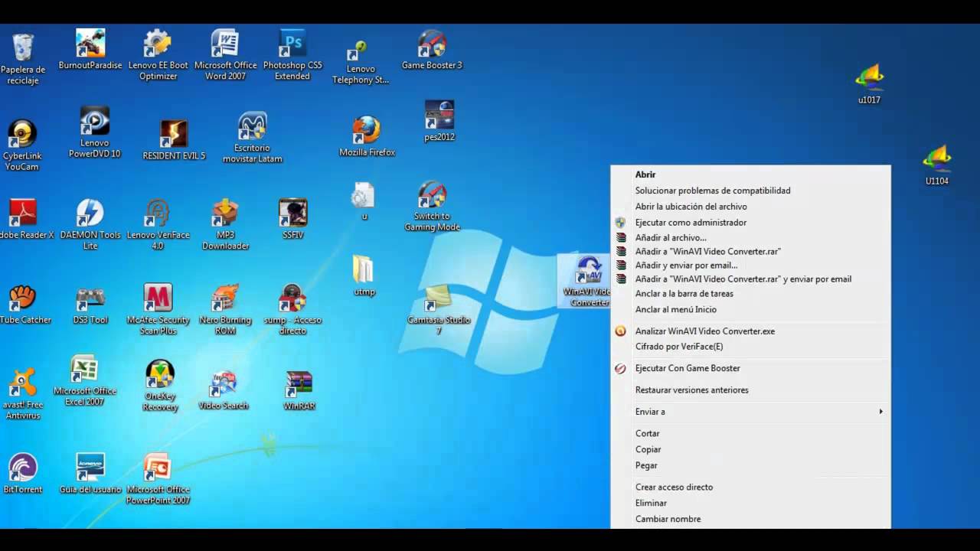Select Camtasia Studio 7 icon
This screenshot has width=980, height=551.
(x=439, y=309)
